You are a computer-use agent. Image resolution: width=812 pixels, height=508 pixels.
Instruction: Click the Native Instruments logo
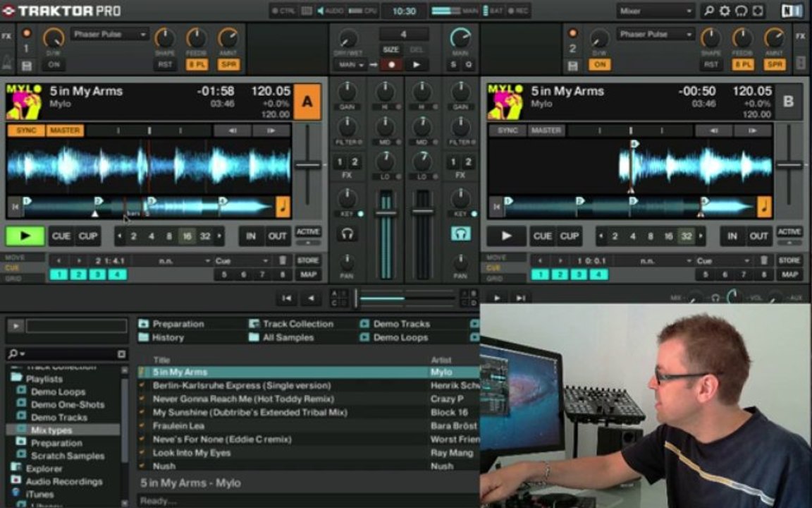coord(792,11)
